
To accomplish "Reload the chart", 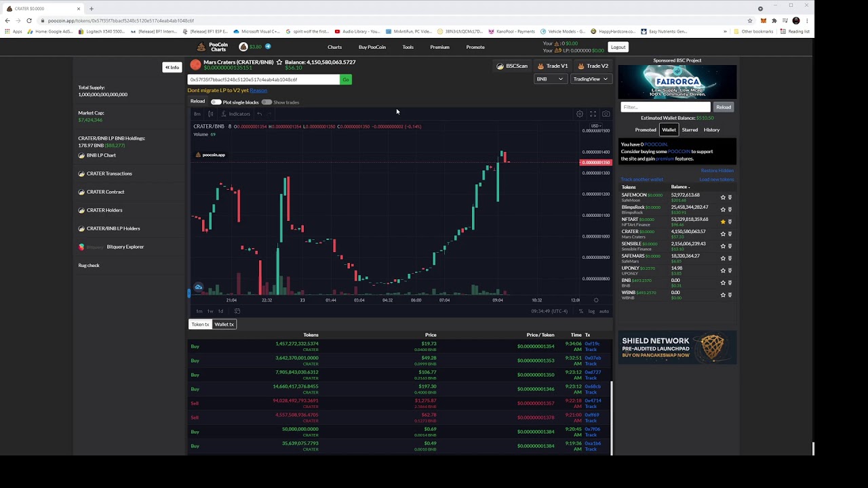I will pos(197,102).
